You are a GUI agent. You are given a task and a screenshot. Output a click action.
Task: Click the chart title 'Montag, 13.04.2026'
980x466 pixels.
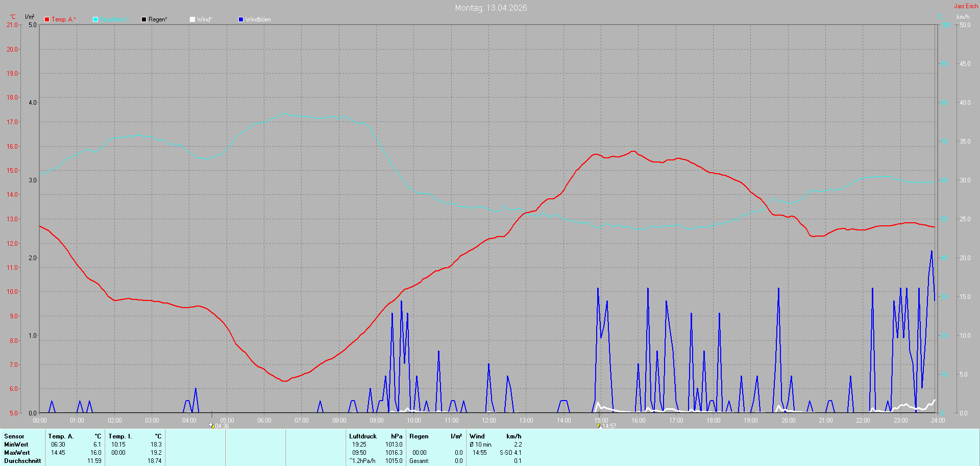pyautogui.click(x=491, y=8)
